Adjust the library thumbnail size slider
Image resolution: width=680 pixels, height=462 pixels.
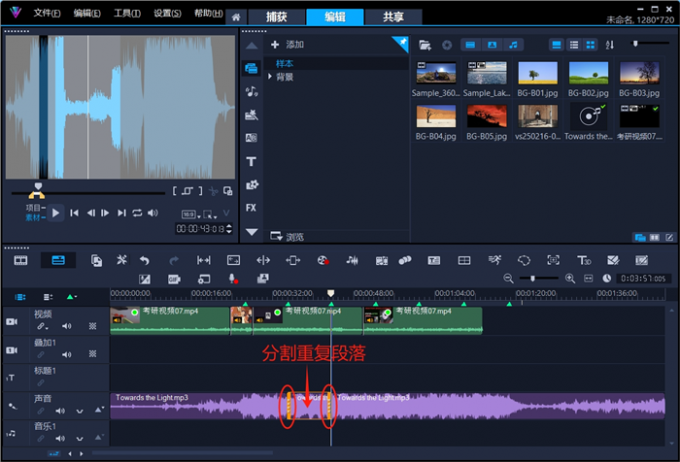[635, 43]
